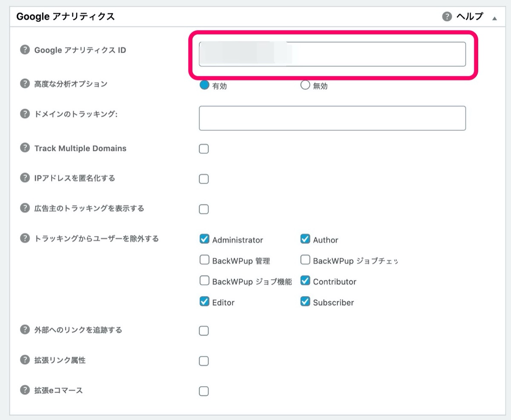Click help icon beside ドメインのトラッキング
This screenshot has width=511, height=420.
[x=25, y=114]
